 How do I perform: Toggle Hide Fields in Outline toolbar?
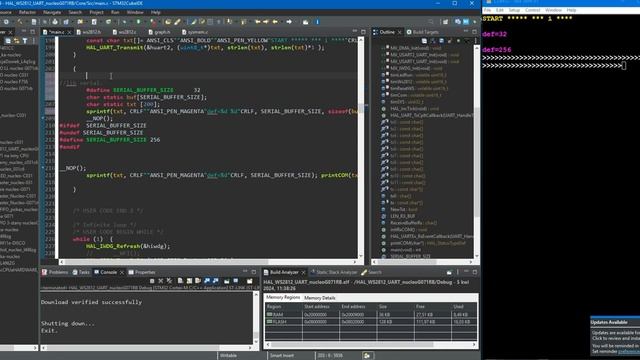tap(442, 41)
